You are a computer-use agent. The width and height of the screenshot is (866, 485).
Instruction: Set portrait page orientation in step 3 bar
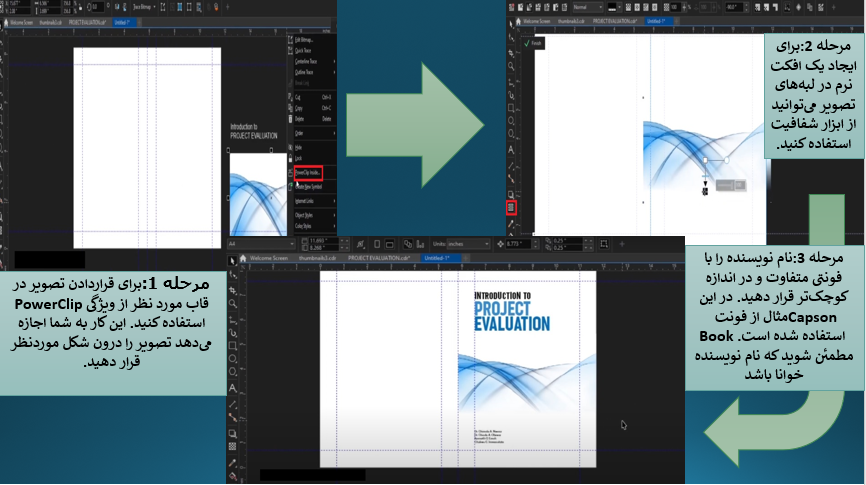coord(377,244)
